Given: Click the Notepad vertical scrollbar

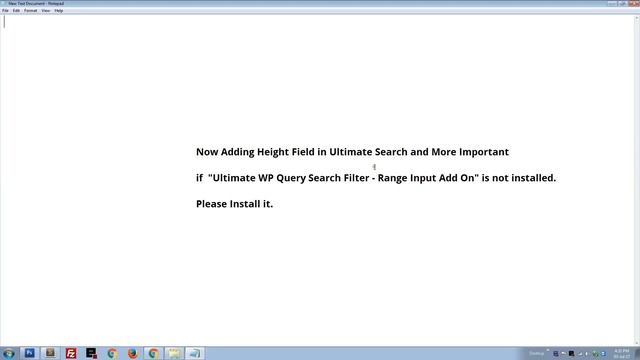Looking at the screenshot, I should click(637, 180).
